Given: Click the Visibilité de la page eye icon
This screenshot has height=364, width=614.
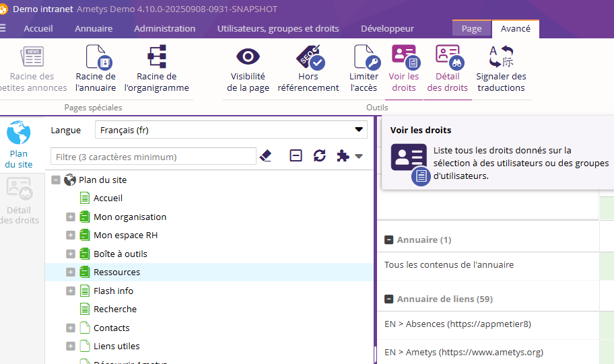Looking at the screenshot, I should coord(248,58).
